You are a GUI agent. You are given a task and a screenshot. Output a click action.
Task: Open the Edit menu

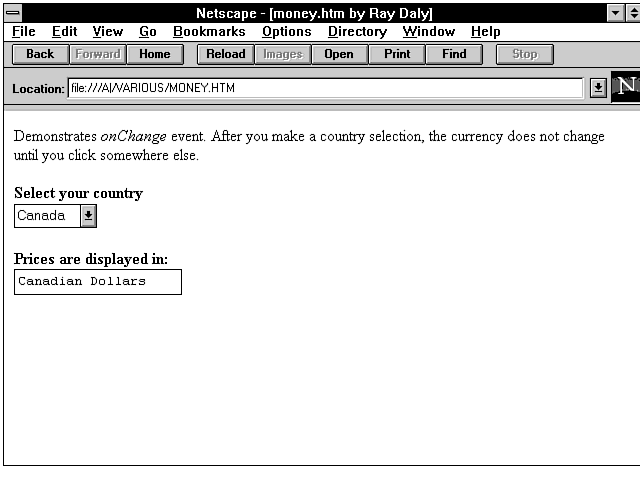coord(64,32)
